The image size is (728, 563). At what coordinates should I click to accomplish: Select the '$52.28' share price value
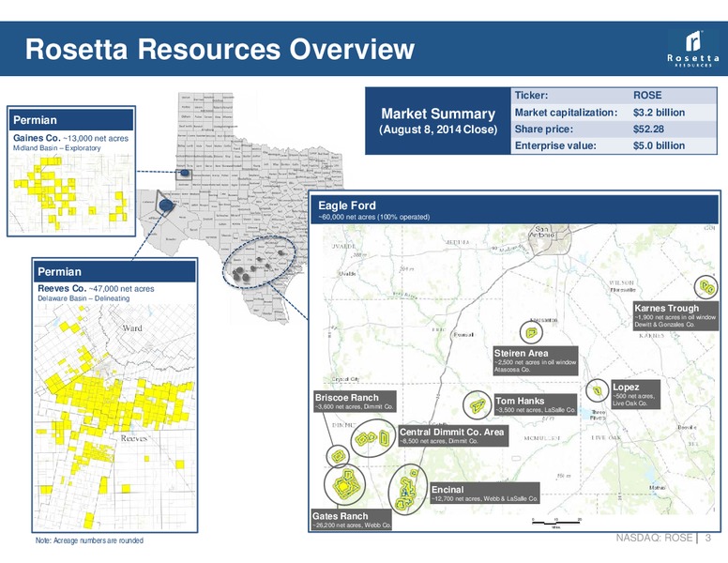[648, 129]
